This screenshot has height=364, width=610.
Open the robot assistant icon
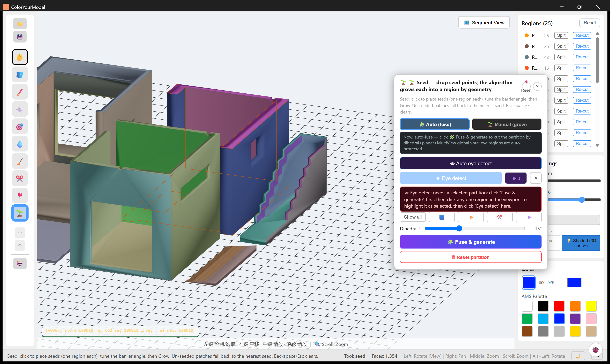[20, 263]
